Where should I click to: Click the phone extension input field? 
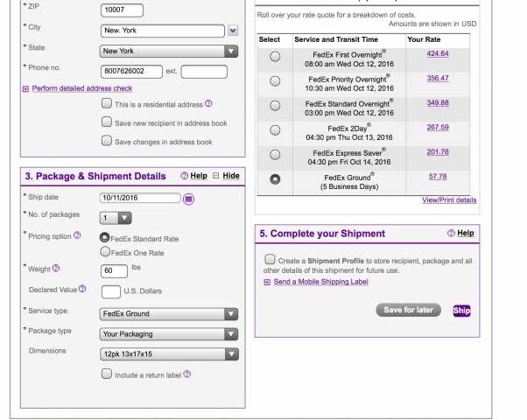pyautogui.click(x=204, y=72)
